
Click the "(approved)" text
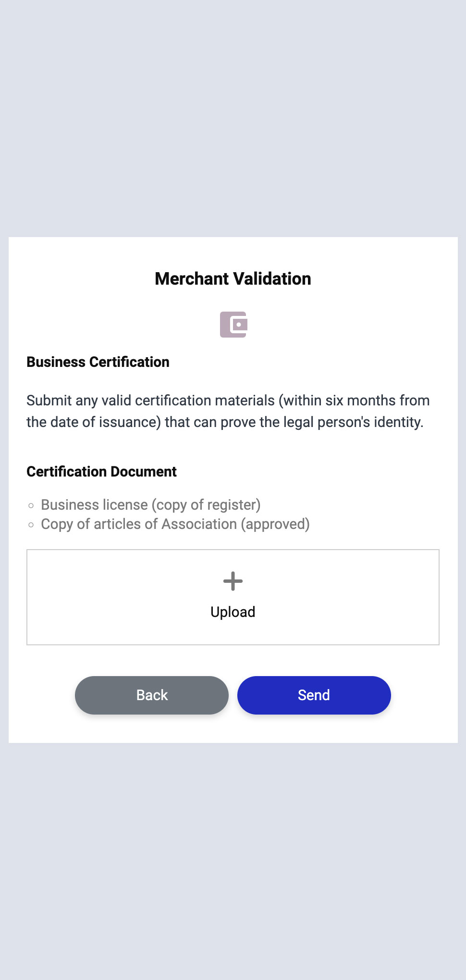point(275,524)
